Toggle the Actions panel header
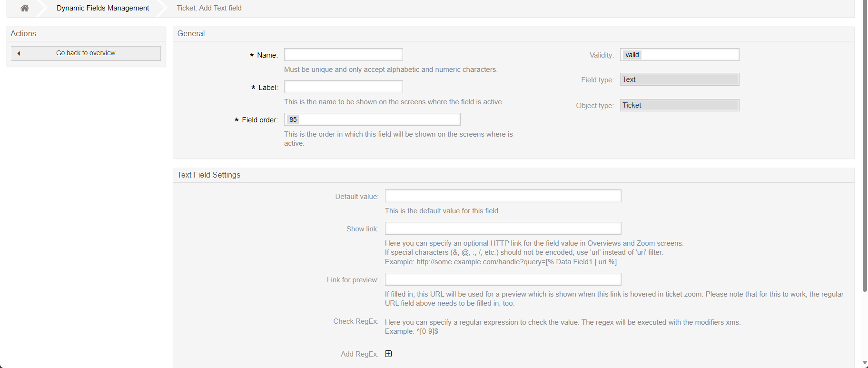 23,34
